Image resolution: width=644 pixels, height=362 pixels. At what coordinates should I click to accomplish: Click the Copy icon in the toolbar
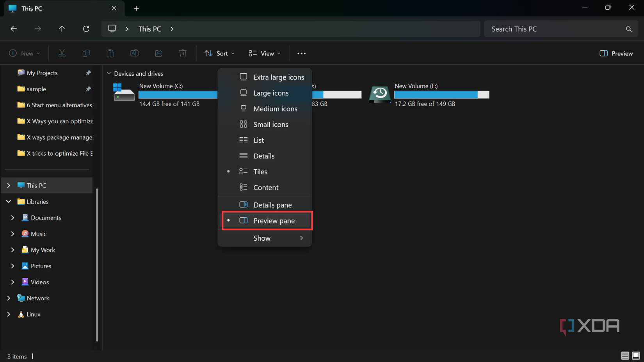(86, 53)
